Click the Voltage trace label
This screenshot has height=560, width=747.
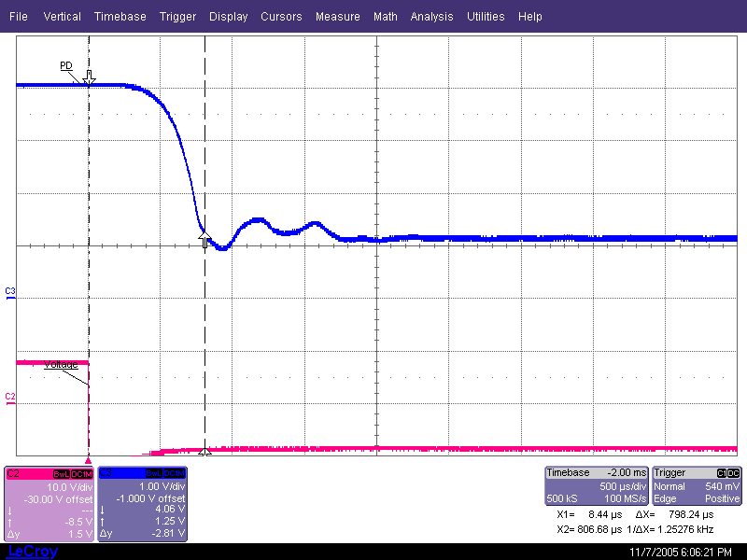tap(61, 364)
